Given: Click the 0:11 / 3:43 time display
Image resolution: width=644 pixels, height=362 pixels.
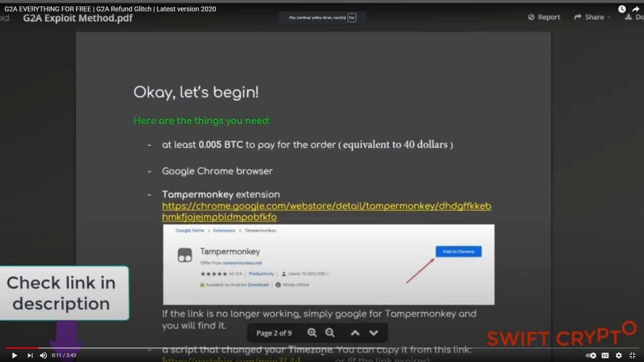Looking at the screenshot, I should [x=64, y=355].
